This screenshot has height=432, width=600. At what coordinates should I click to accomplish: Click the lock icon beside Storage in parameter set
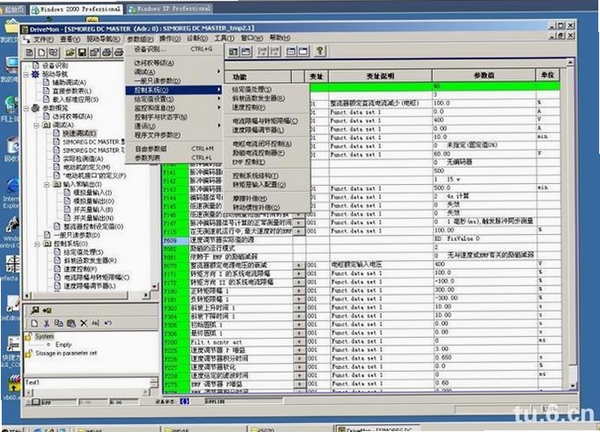tap(28, 354)
